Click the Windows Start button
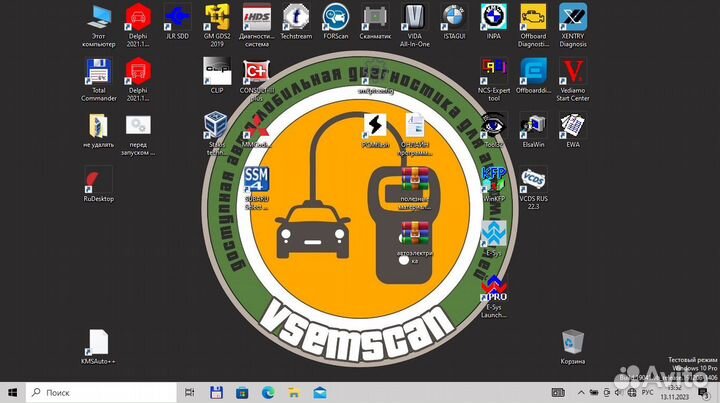This screenshot has width=720, height=403. tap(13, 392)
